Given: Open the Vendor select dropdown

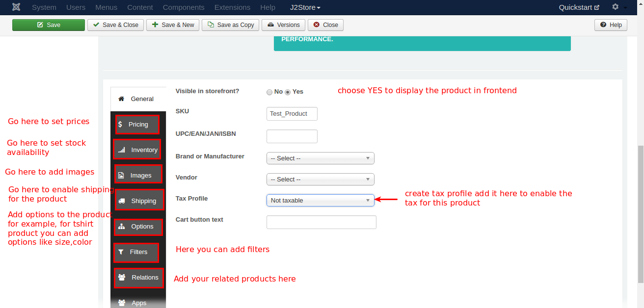Looking at the screenshot, I should point(320,180).
